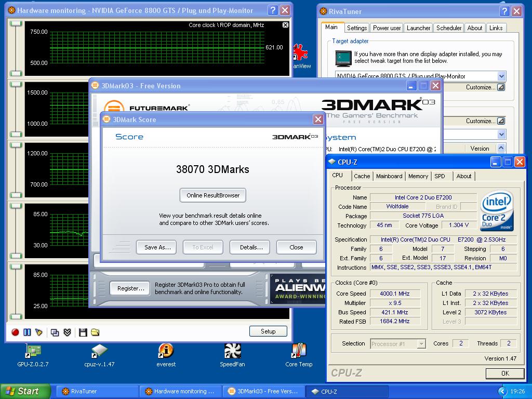The height and width of the screenshot is (399, 532).
Task: Switch to Settings tab in RivaTuner
Action: [357, 28]
